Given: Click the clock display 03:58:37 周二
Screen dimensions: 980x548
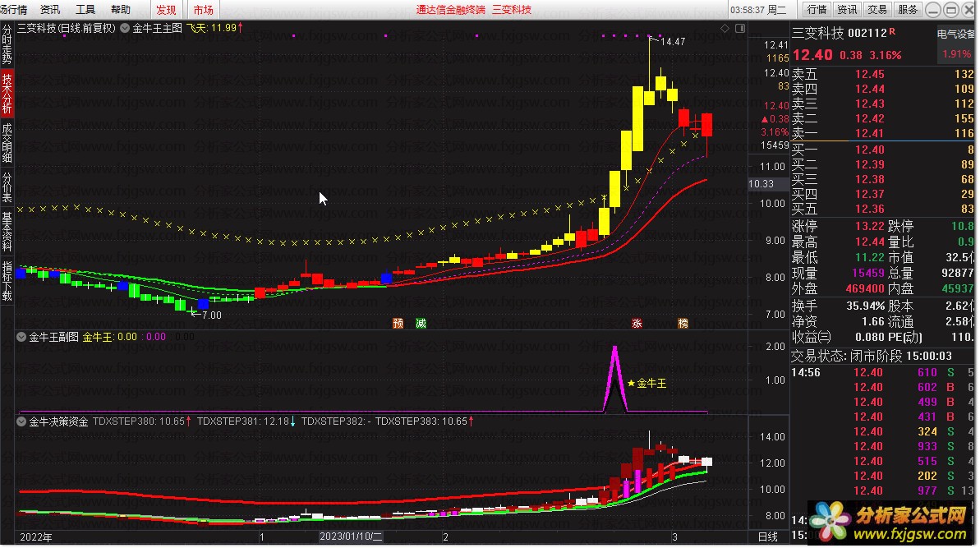Looking at the screenshot, I should 758,9.
